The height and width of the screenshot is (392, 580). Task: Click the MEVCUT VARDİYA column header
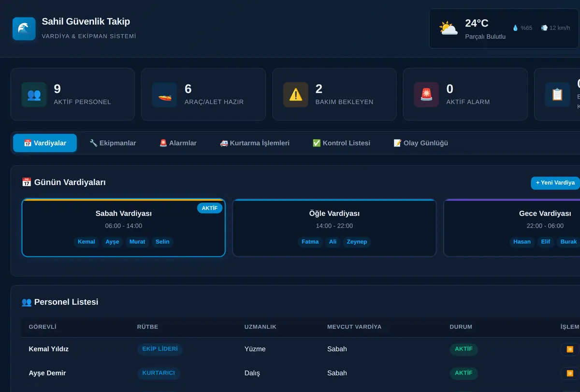pos(354,327)
